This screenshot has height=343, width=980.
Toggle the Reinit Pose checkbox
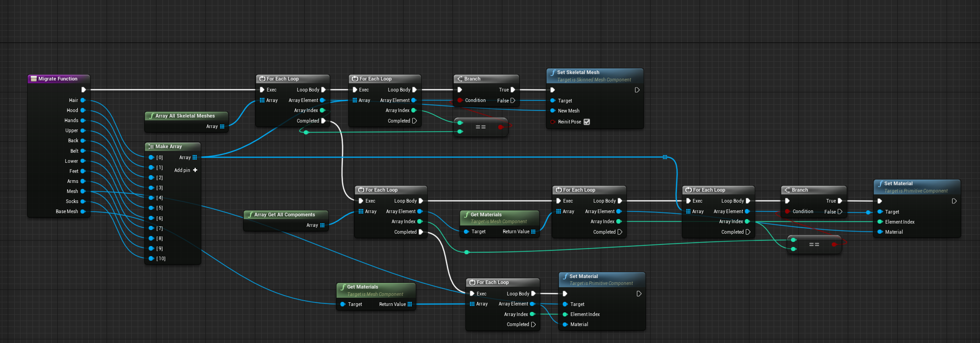pos(587,122)
